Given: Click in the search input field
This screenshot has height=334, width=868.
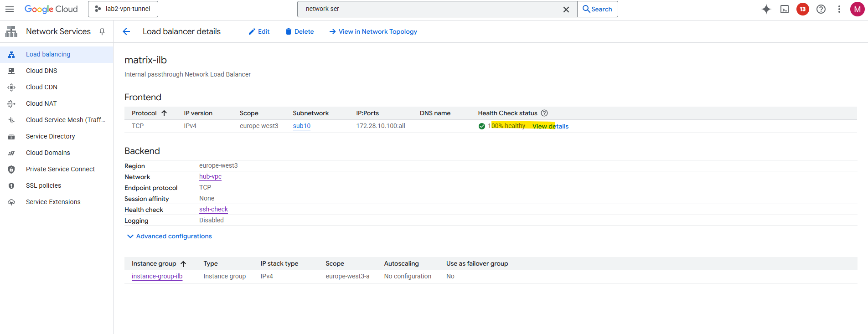Looking at the screenshot, I should (429, 9).
